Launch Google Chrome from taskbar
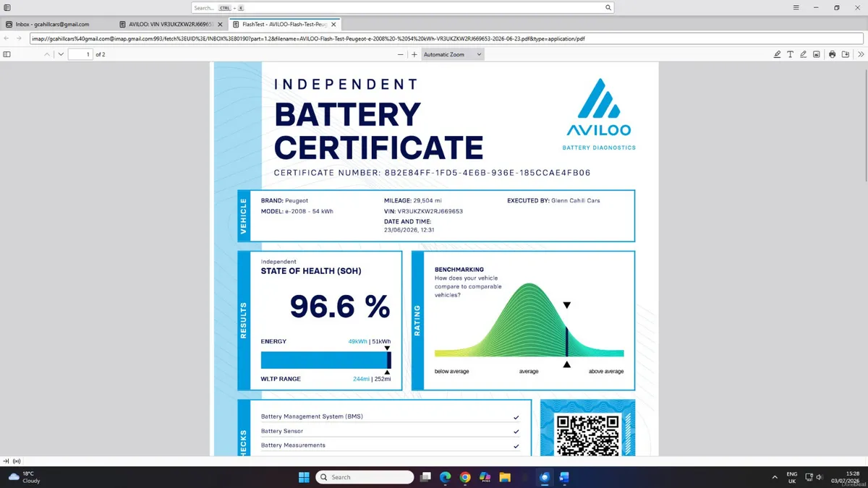This screenshot has width=868, height=488. [465, 477]
